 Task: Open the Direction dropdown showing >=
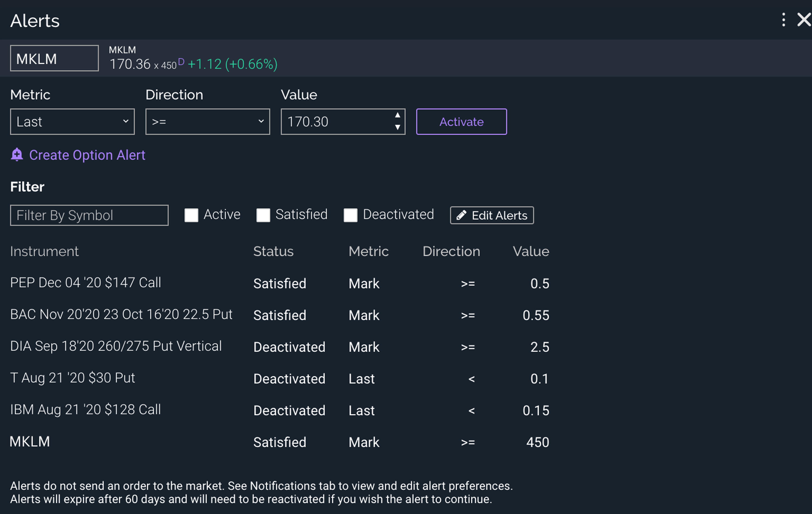pos(207,121)
